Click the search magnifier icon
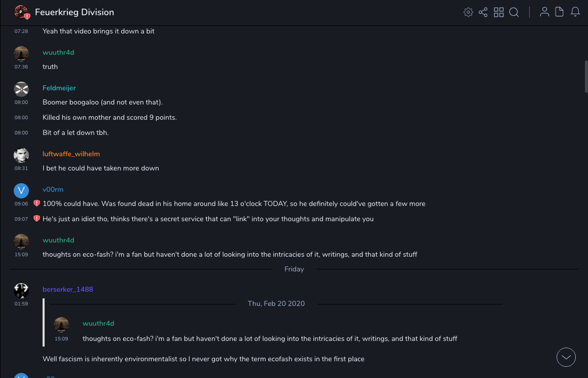Screen dimensions: 588x378 point(514,12)
